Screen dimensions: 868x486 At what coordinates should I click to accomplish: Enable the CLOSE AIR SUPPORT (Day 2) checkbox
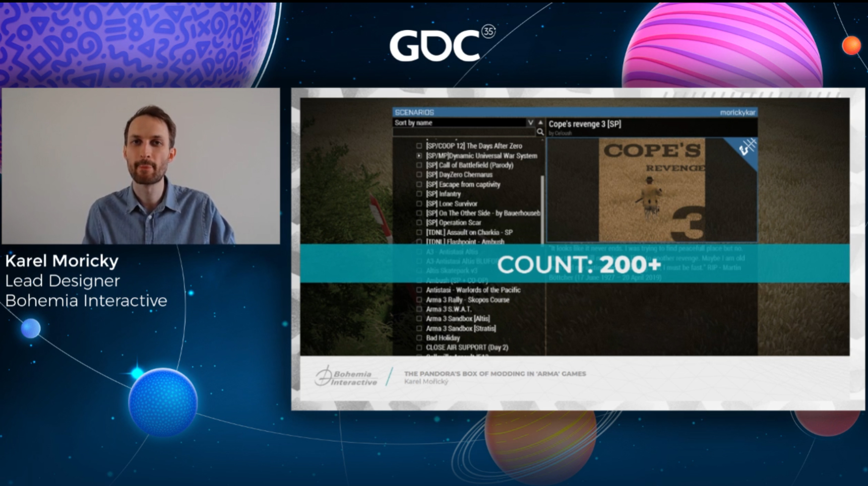point(419,348)
